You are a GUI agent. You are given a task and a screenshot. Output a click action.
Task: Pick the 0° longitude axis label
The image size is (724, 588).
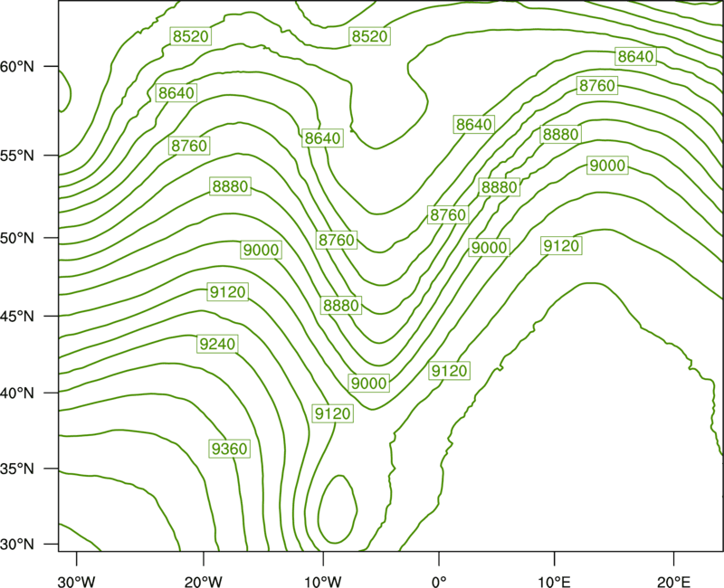[x=439, y=581]
